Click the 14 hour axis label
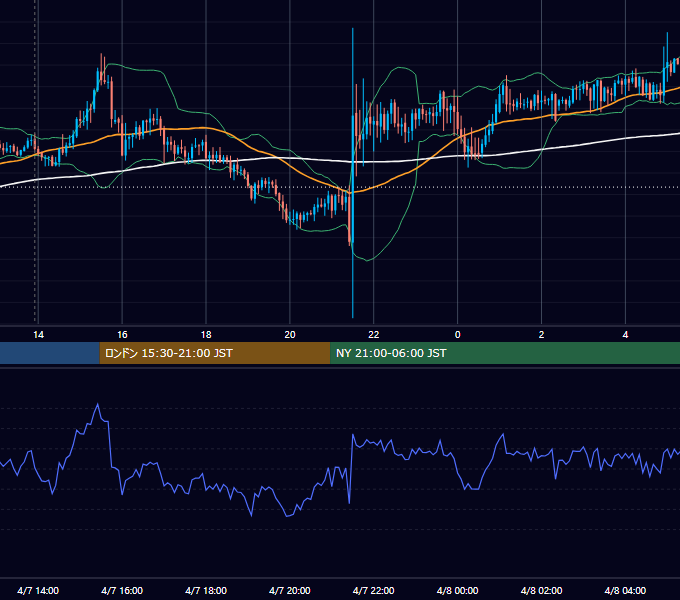 tap(38, 335)
